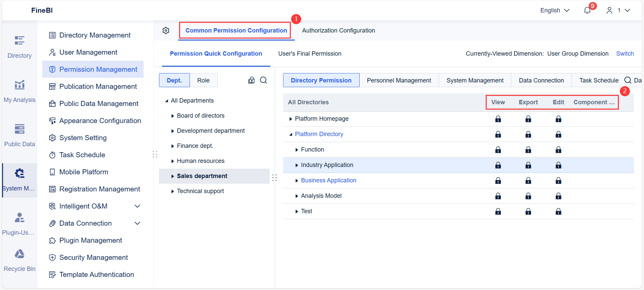The width and height of the screenshot is (644, 290).
Task: Open Recycle Bin in the sidebar
Action: pos(19,260)
